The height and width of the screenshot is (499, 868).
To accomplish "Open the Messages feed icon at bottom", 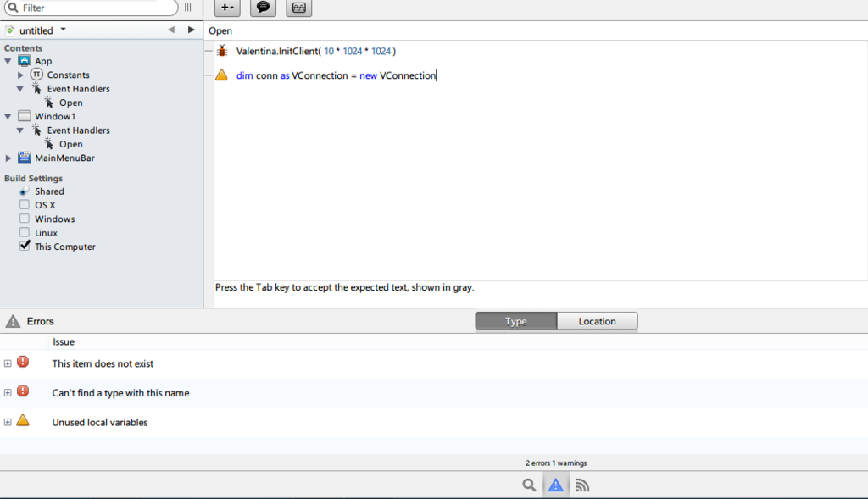I will point(581,485).
